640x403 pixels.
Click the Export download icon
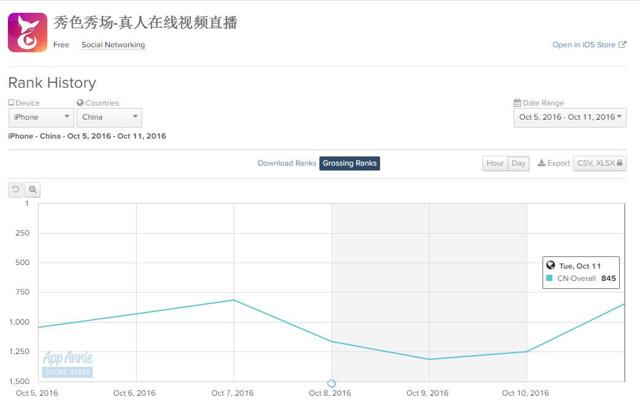pos(541,163)
